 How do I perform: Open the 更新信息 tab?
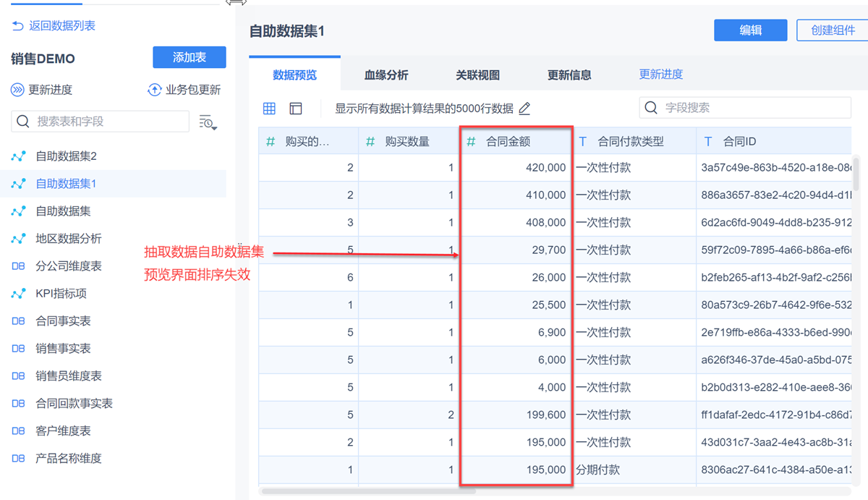(569, 75)
